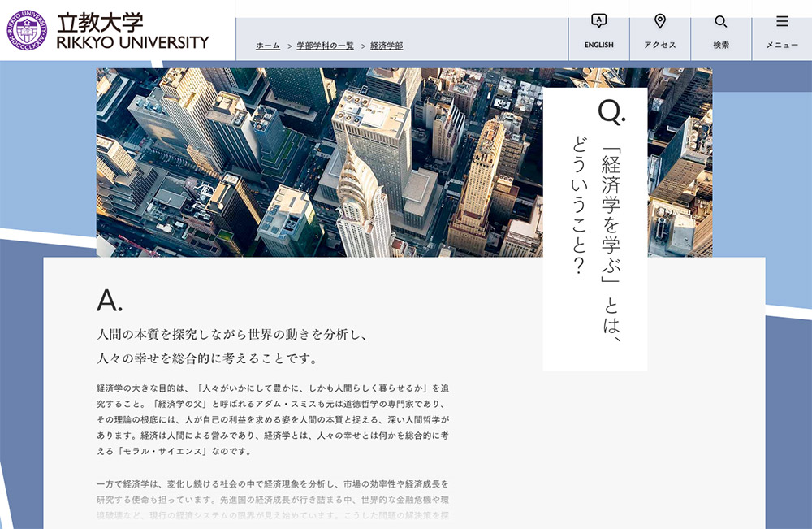This screenshot has height=529, width=812.
Task: Click the ENGLISH speech bubble icon
Action: [x=598, y=21]
